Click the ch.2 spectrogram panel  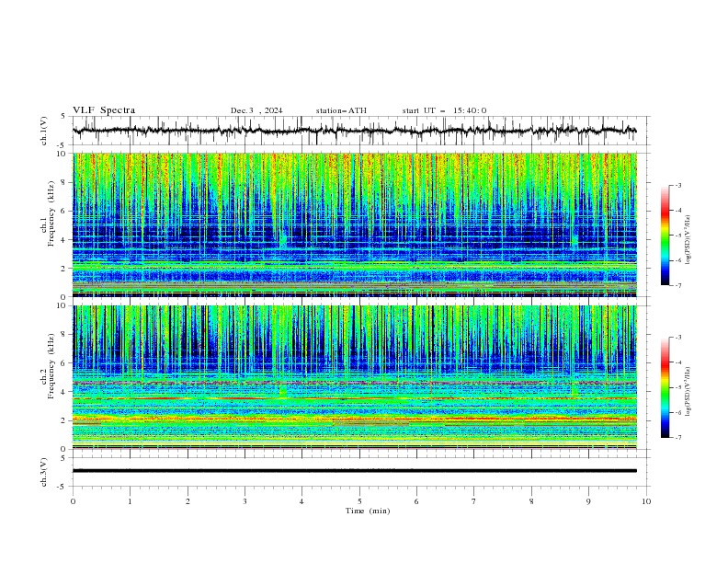(355, 377)
